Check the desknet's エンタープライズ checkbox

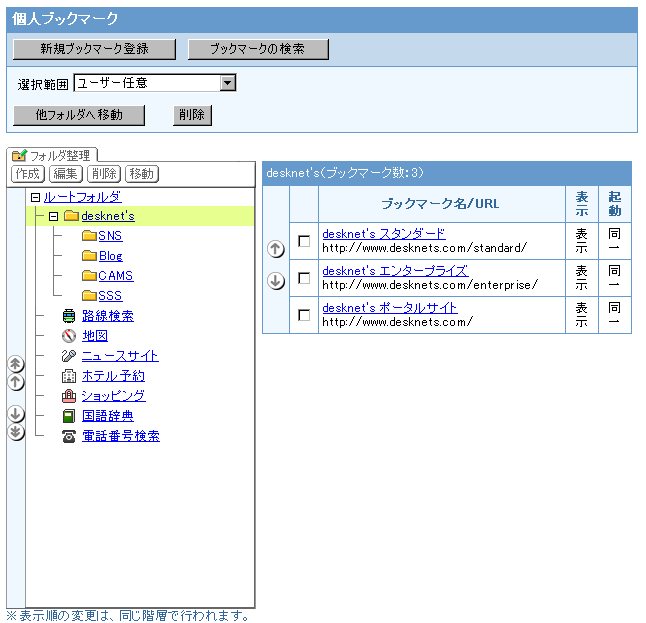pyautogui.click(x=304, y=278)
